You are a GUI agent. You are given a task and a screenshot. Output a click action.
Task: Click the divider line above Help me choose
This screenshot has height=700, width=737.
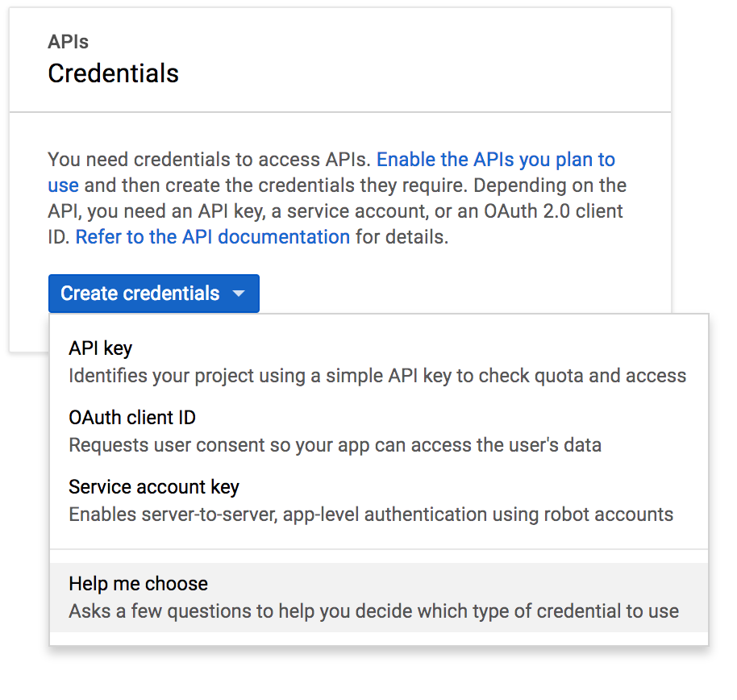[x=379, y=549]
